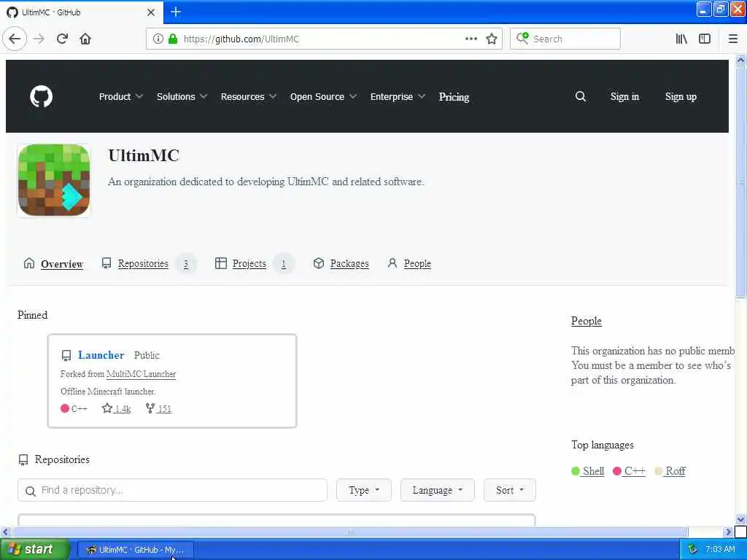The width and height of the screenshot is (747, 560).
Task: Open the Windows start button
Action: click(x=34, y=550)
